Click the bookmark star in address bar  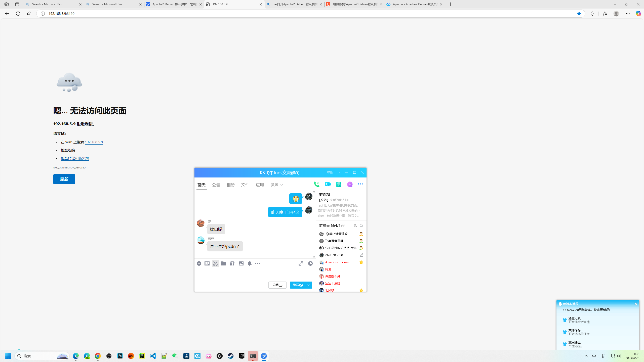(x=579, y=14)
